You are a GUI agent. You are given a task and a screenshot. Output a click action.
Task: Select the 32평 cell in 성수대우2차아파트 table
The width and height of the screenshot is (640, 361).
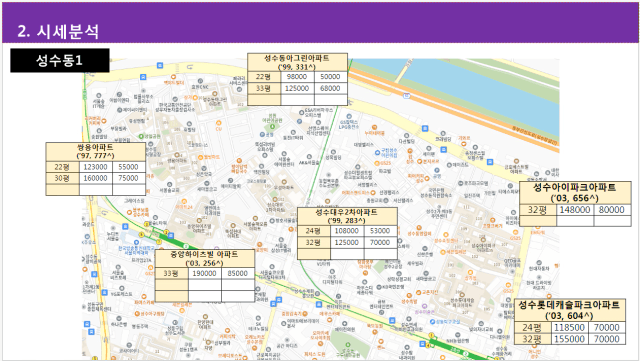click(x=313, y=242)
